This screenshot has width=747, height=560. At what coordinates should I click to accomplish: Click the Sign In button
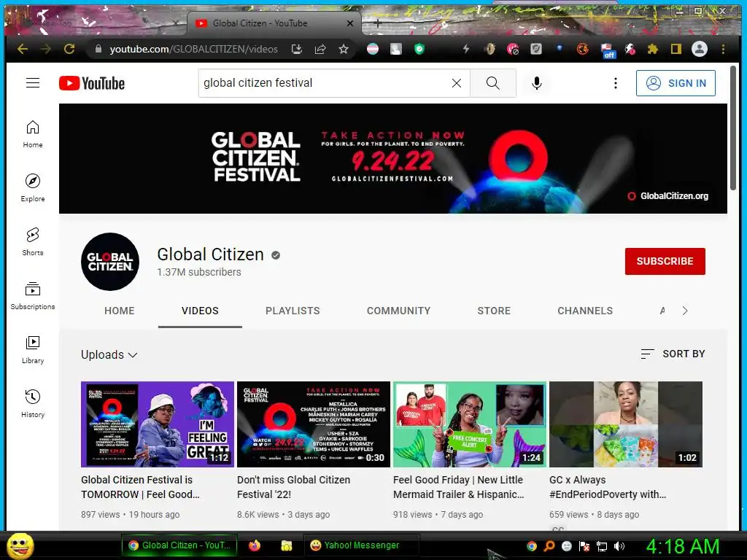(x=676, y=83)
